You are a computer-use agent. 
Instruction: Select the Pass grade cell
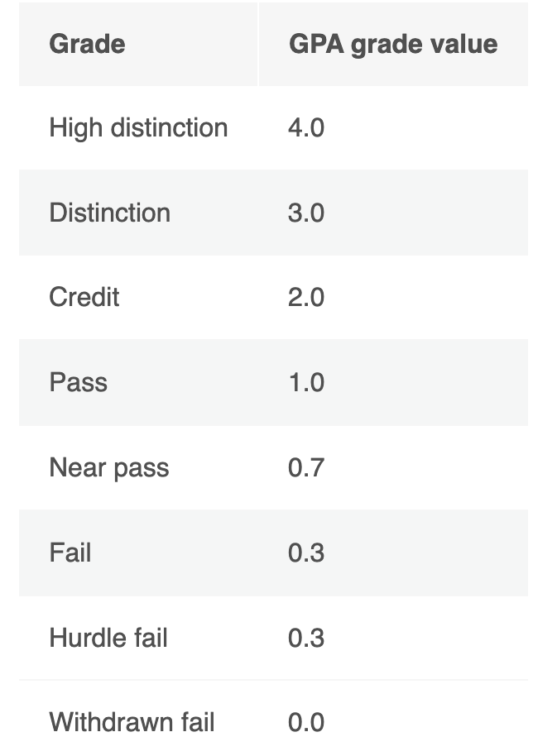79,382
